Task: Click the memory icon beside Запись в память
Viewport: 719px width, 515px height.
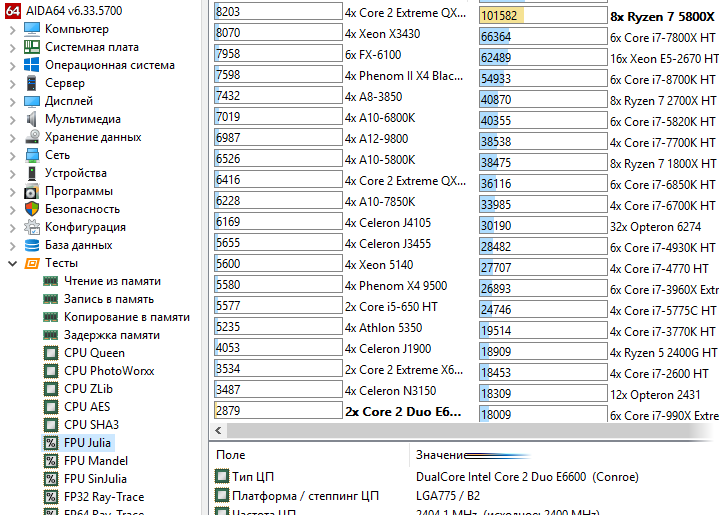Action: coord(50,299)
